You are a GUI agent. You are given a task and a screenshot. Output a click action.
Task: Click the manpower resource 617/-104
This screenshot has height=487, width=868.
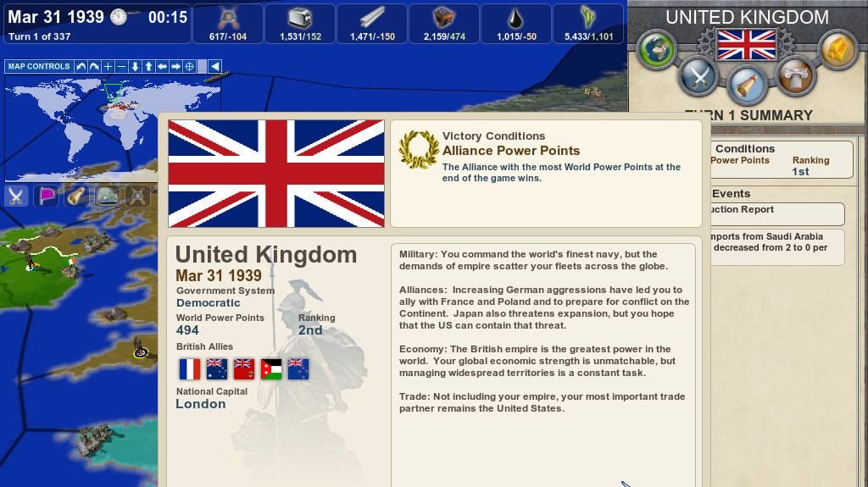227,24
